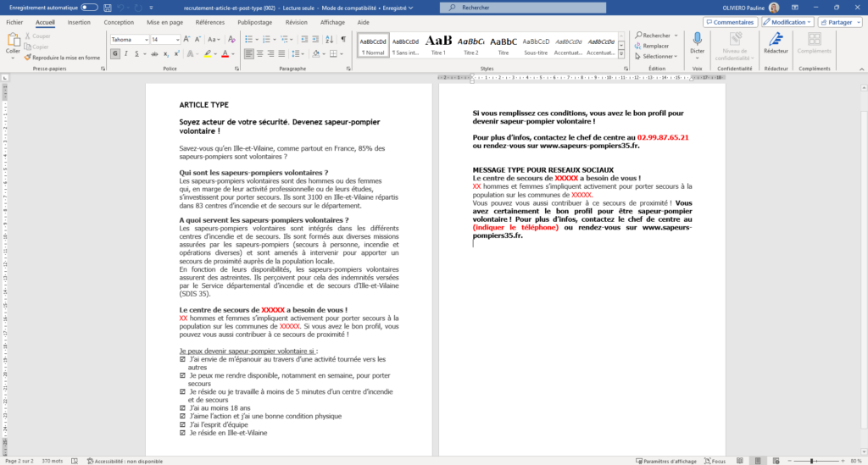Click the Commentaires button
Screen dimensions: 868x465
coord(730,22)
